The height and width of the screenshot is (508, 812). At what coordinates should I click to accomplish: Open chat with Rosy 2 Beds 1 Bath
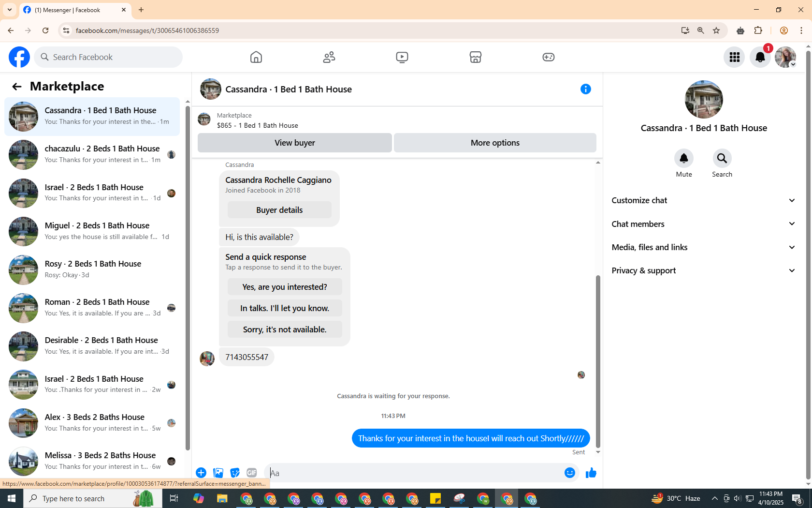(x=92, y=269)
